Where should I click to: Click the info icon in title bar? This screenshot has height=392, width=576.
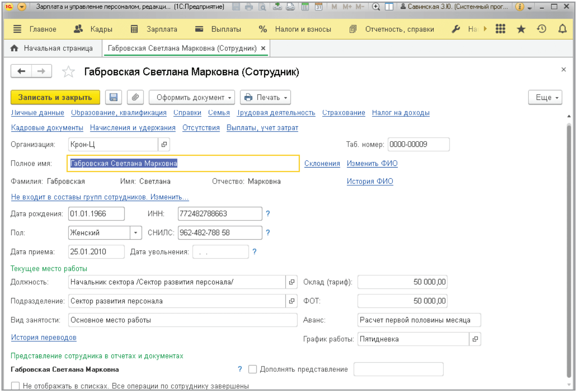click(x=520, y=7)
